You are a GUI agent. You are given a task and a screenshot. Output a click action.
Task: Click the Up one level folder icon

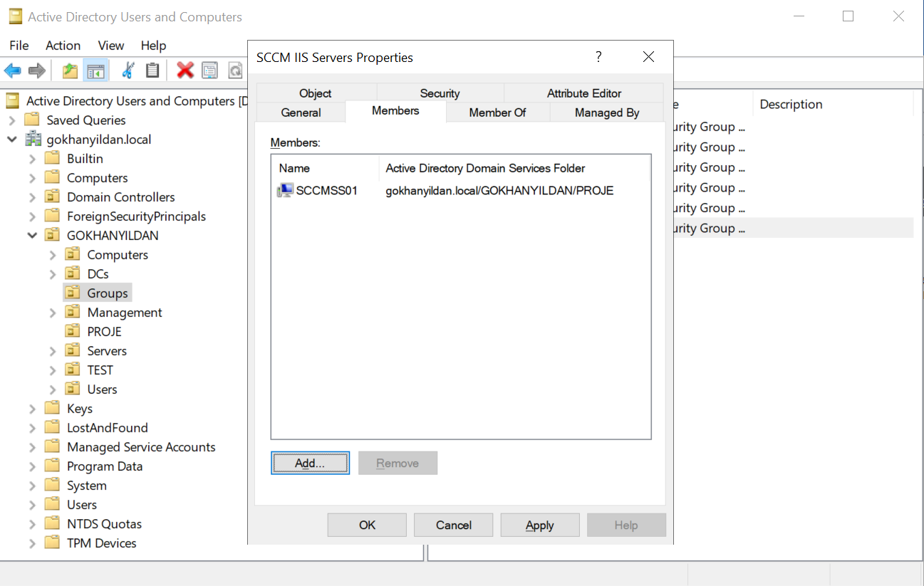click(x=70, y=70)
